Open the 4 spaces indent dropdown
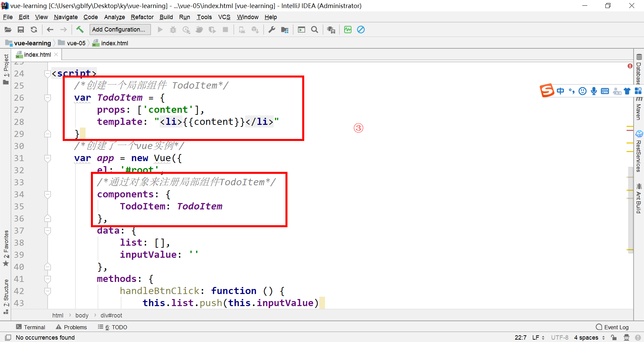 coord(589,337)
